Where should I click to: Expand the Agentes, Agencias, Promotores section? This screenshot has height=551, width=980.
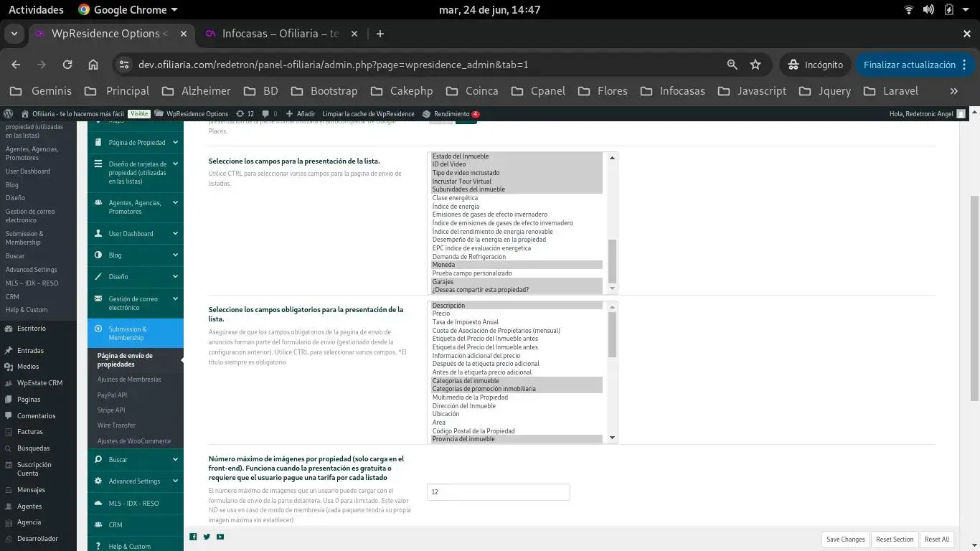tap(136, 207)
